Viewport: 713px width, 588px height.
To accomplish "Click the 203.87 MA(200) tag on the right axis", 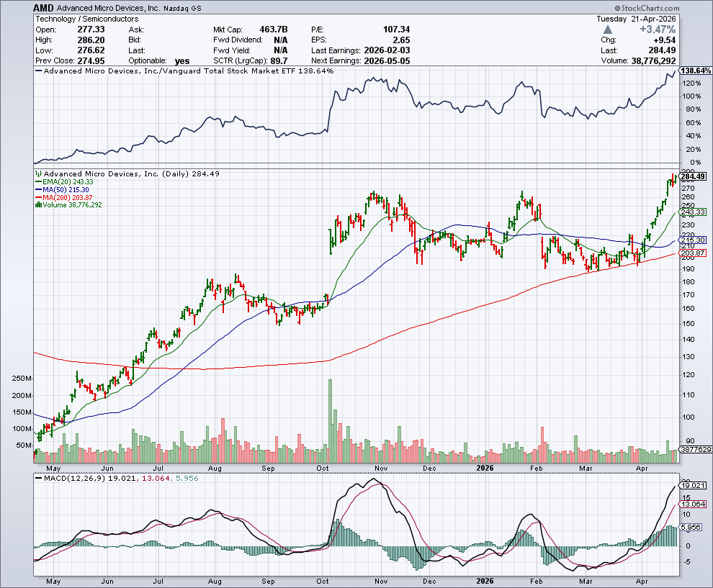I will [693, 253].
